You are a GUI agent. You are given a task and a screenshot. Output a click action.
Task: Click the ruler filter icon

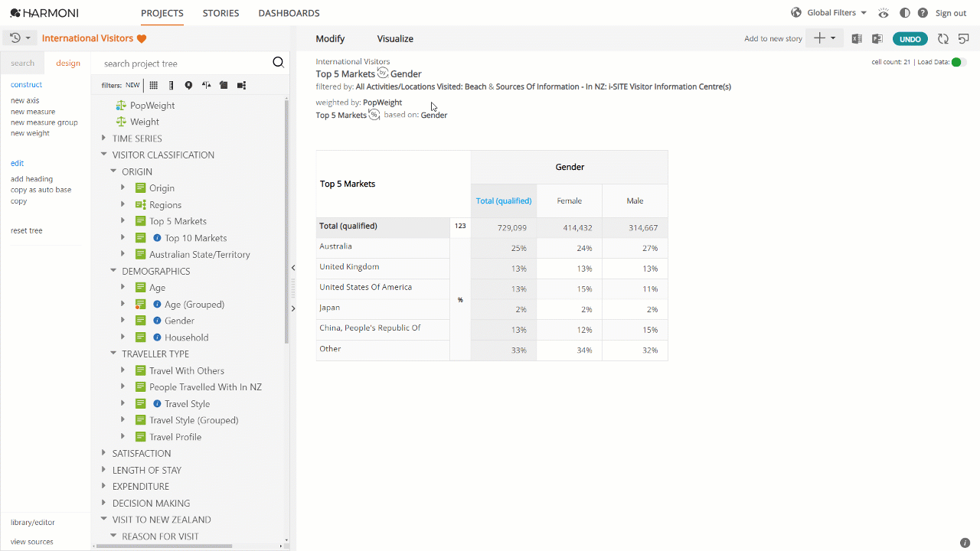pos(171,86)
